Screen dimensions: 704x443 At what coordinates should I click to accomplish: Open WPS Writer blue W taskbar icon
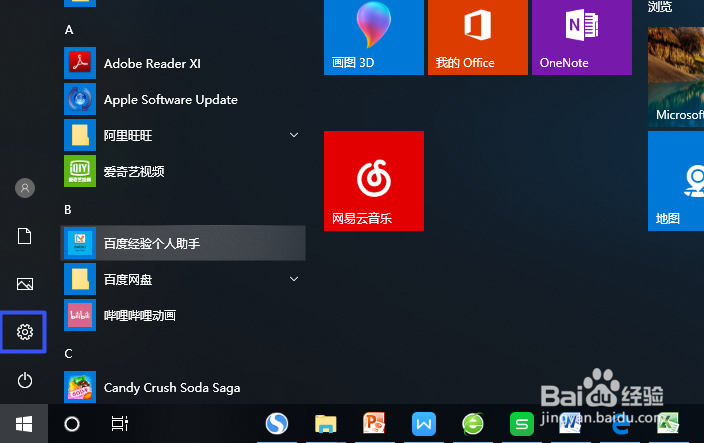[x=424, y=424]
